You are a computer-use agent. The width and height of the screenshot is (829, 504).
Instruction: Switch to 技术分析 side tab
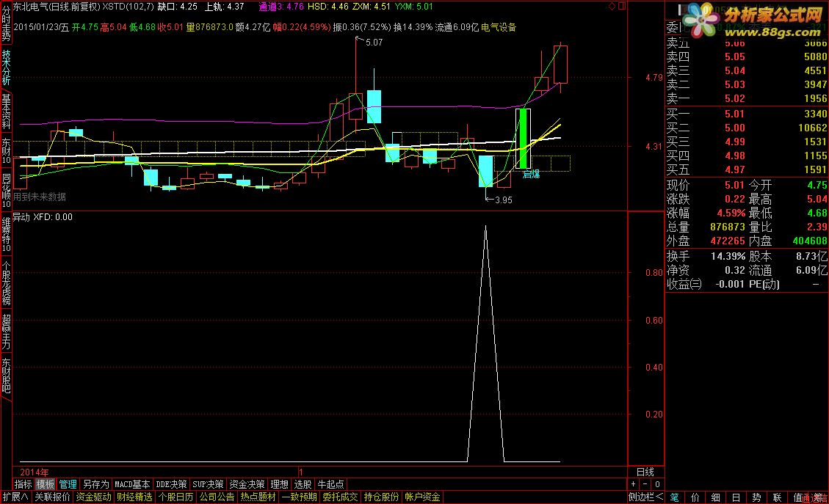pos(6,67)
